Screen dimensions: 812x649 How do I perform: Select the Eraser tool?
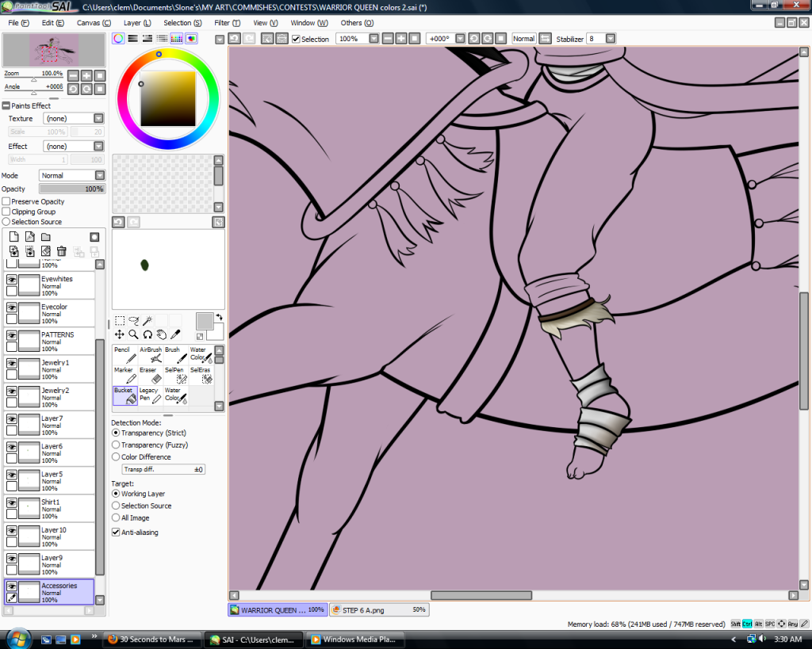click(x=150, y=376)
